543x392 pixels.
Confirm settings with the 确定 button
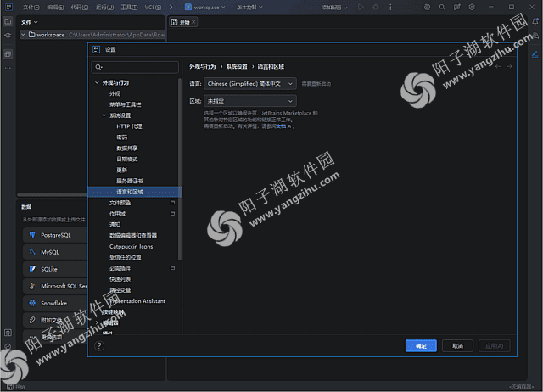(421, 345)
